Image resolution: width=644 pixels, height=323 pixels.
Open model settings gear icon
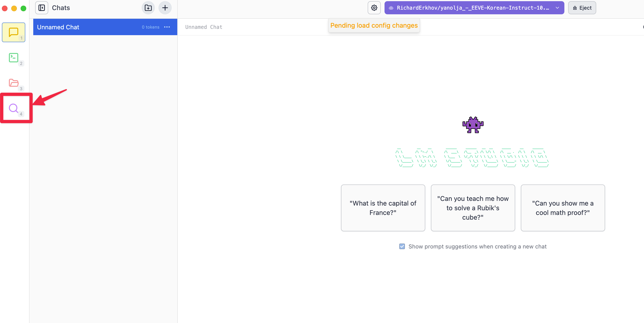point(374,8)
